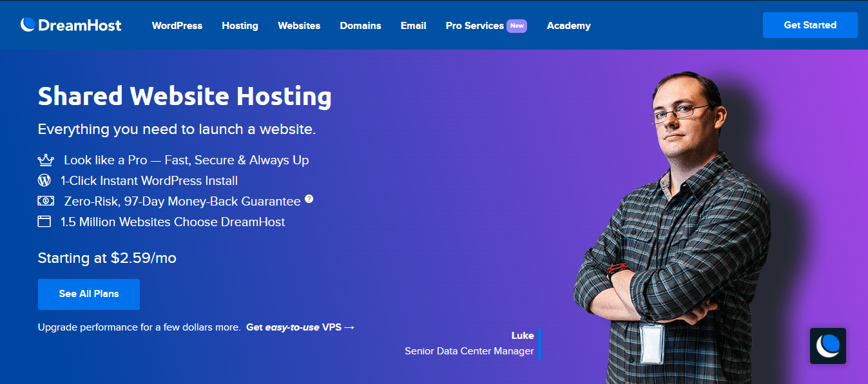
Task: Follow the Get easy-to-use VPS link
Action: (300, 327)
